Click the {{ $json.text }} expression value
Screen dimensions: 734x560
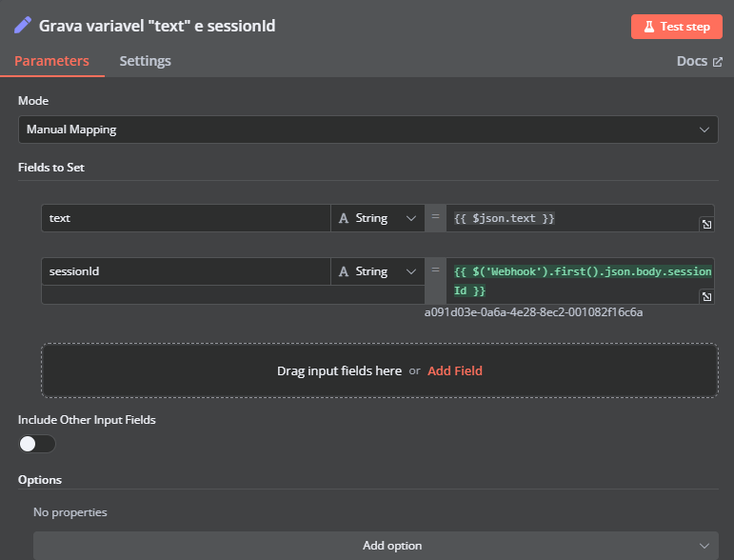[505, 218]
